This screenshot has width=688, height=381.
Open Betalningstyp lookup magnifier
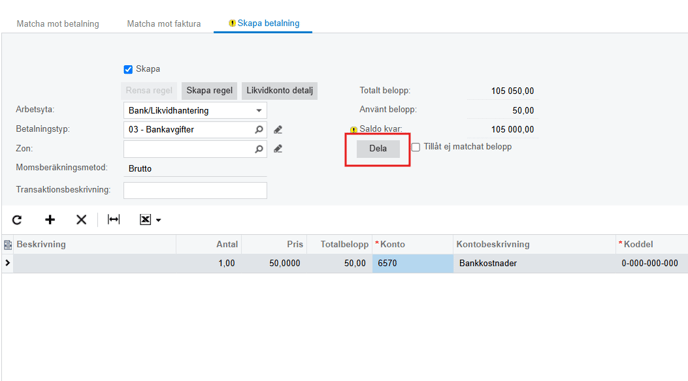(259, 129)
